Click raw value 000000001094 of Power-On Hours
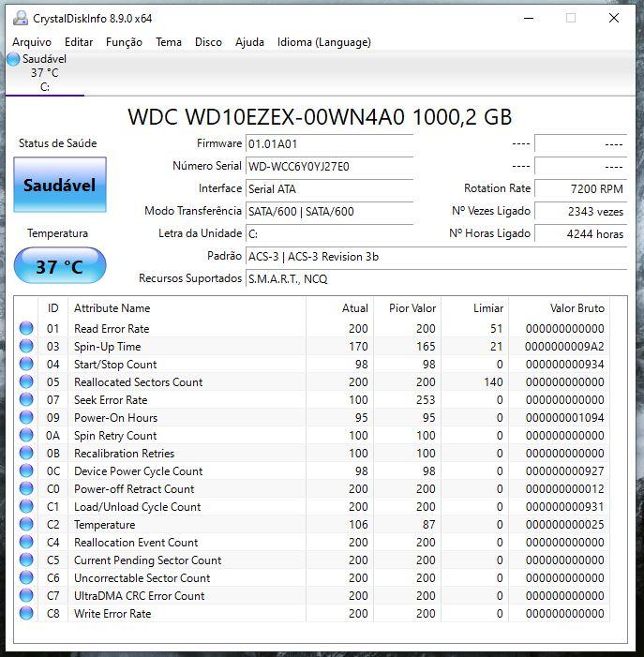Screen dimensions: 644x657 click(x=564, y=418)
